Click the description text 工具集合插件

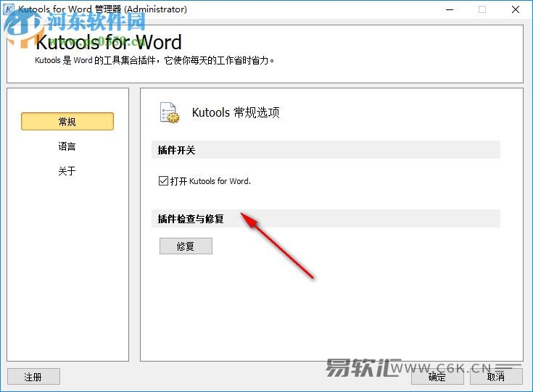pos(129,60)
